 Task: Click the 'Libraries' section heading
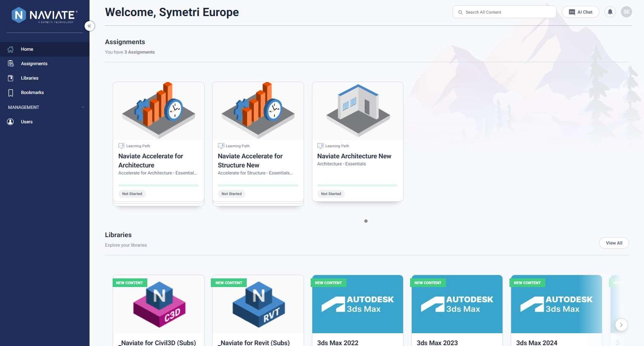[118, 235]
